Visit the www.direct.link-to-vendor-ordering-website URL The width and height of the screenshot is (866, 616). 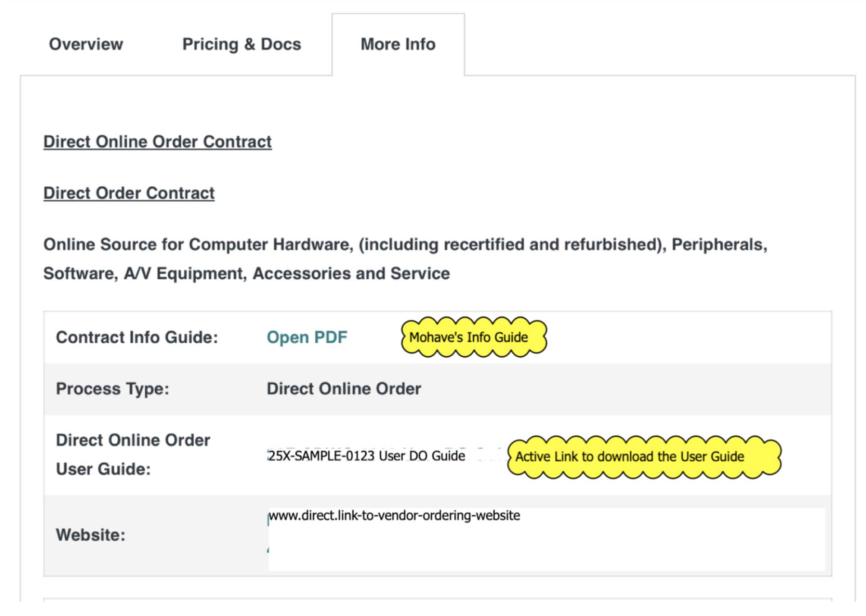[x=394, y=515]
